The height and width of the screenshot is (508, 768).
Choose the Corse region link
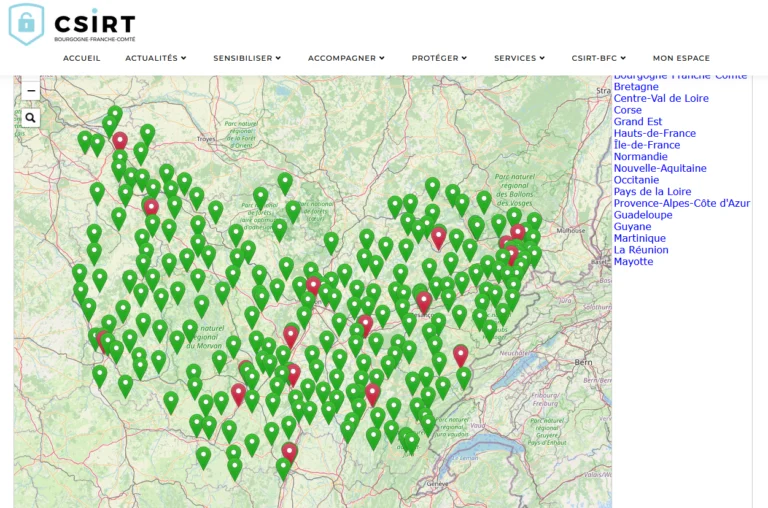click(627, 110)
